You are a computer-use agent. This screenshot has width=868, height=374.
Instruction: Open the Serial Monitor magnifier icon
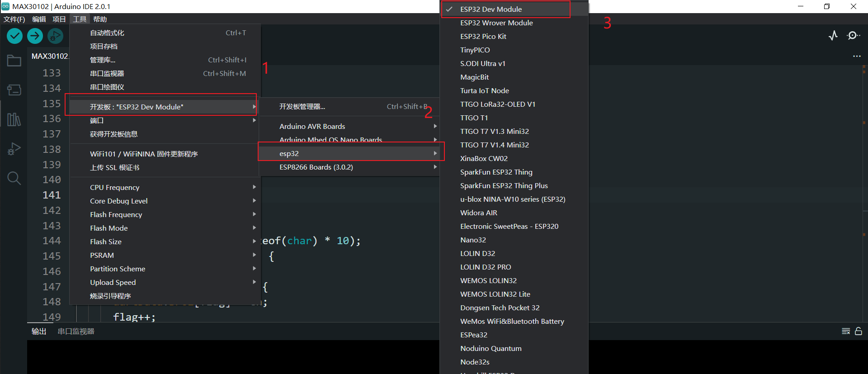tap(853, 35)
